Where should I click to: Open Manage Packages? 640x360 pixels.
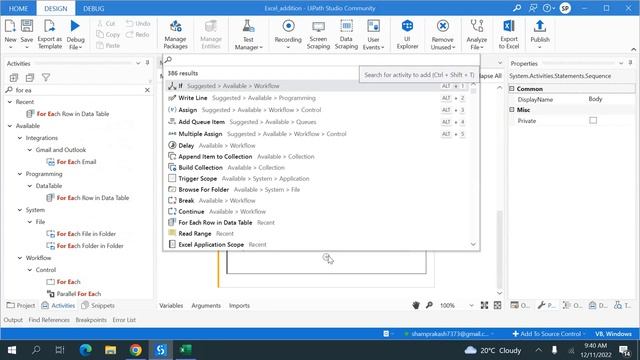tap(176, 34)
